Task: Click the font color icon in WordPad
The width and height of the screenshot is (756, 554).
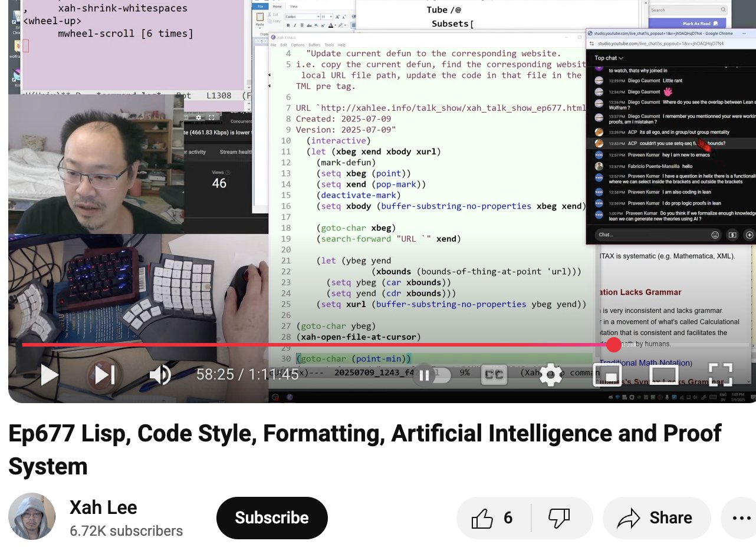Action: 331,25
